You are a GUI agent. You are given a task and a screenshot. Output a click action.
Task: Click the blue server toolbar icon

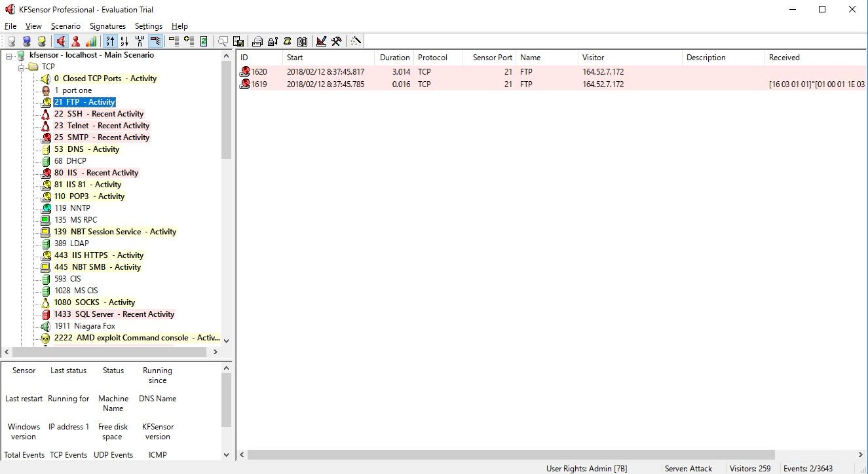click(26, 41)
